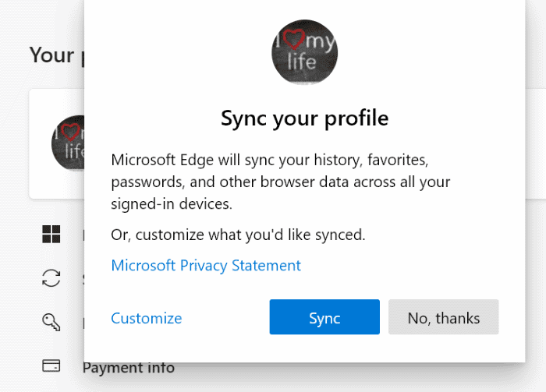The height and width of the screenshot is (392, 546).
Task: Click the Microsoft Edge sync description paragraph
Action: coord(281,182)
